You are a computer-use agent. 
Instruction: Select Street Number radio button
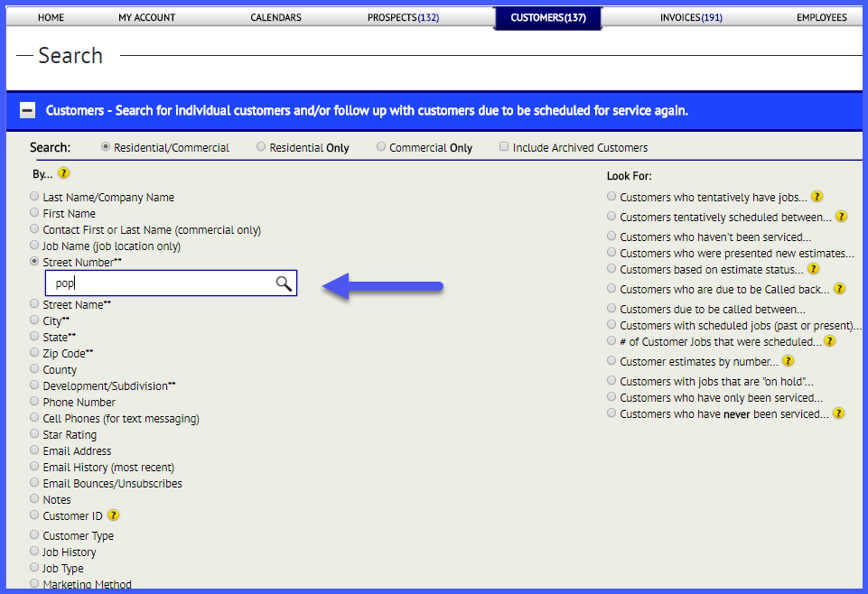click(x=34, y=261)
